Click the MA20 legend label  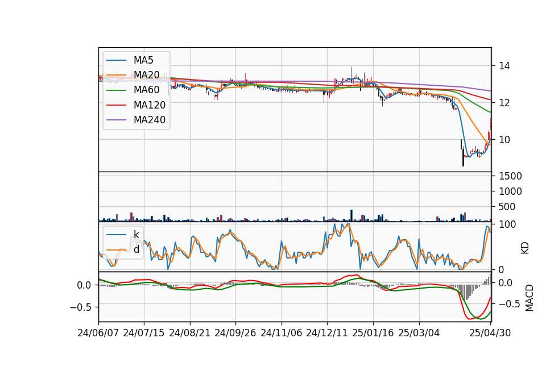[146, 75]
